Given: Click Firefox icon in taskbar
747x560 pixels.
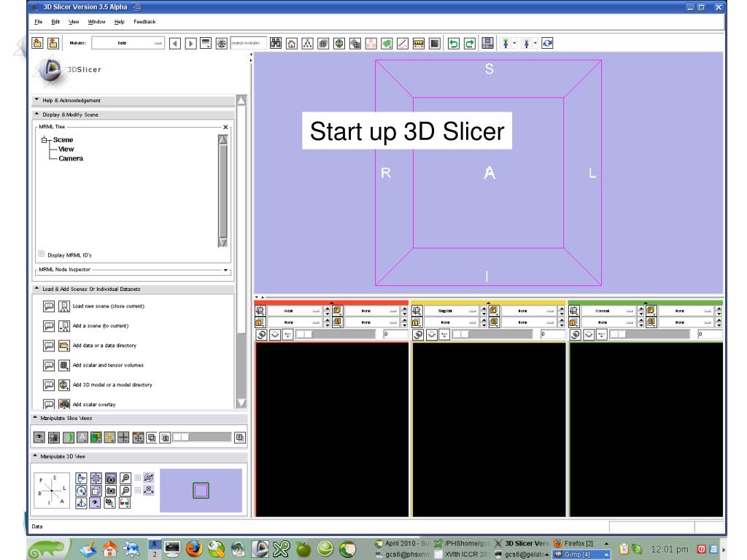Looking at the screenshot, I should [194, 549].
